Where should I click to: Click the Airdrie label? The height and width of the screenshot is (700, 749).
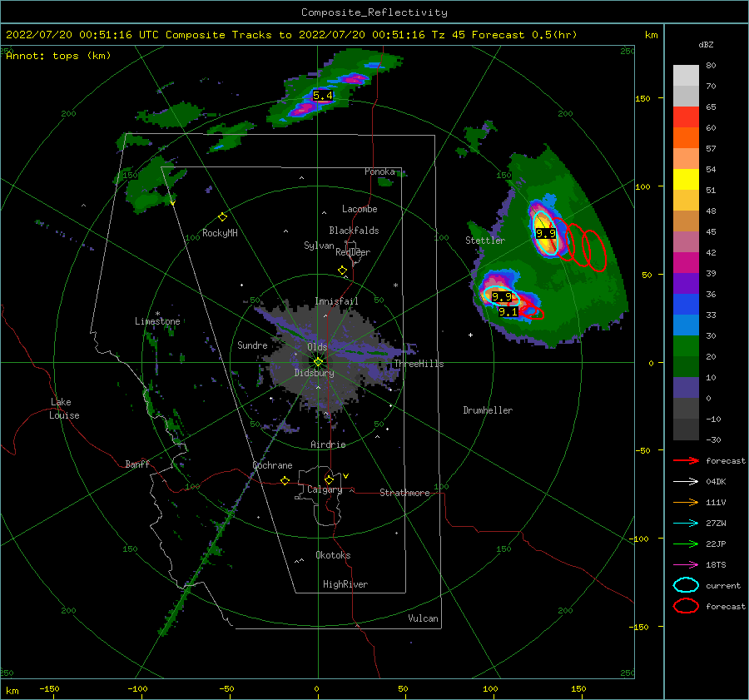coord(328,444)
